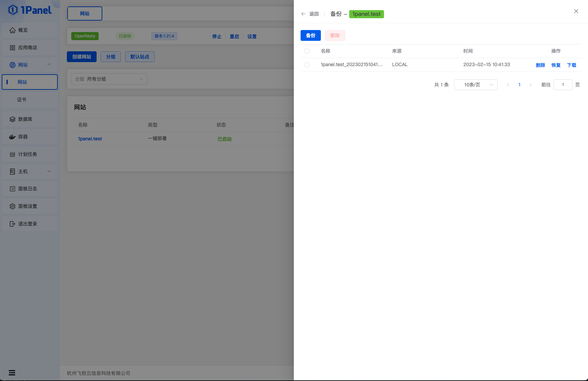Open the 证书 certificates submenu item
Screen dimensions: 588x381
click(22, 100)
